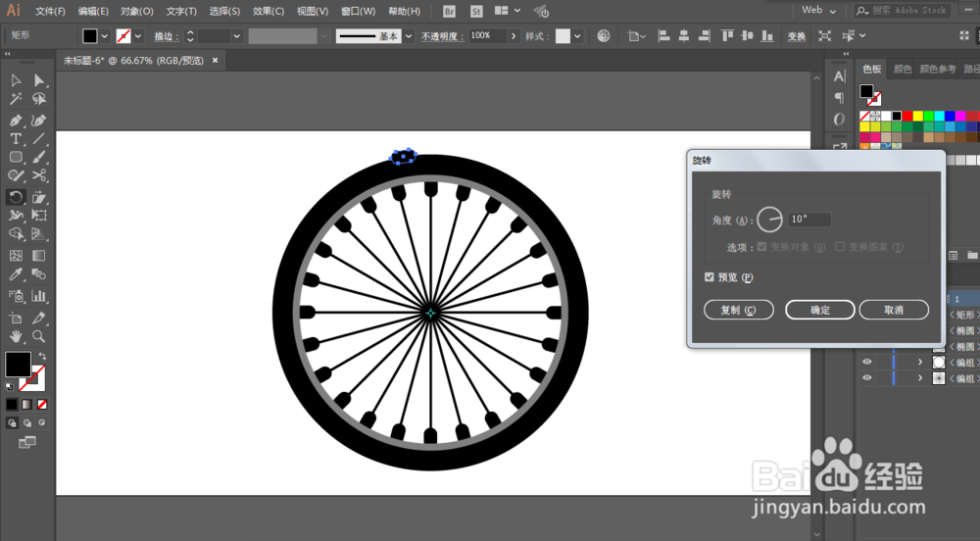
Task: Open Adobe Bridge via Br icon
Action: click(449, 11)
